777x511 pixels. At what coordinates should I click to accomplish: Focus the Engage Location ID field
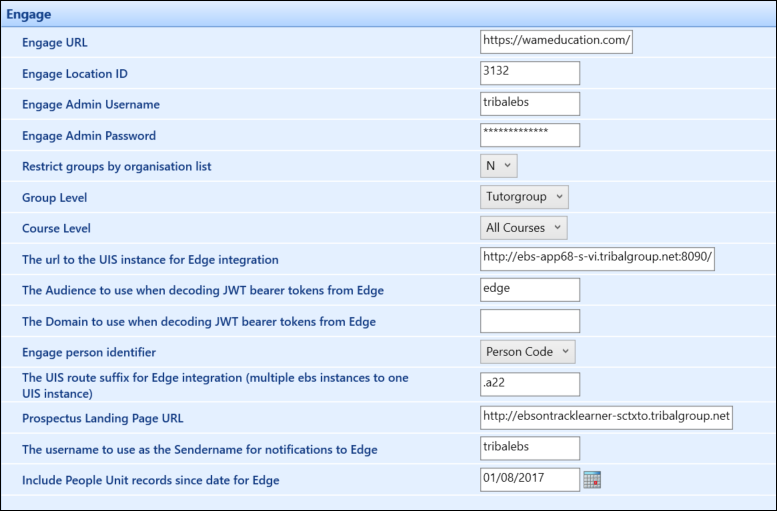530,73
